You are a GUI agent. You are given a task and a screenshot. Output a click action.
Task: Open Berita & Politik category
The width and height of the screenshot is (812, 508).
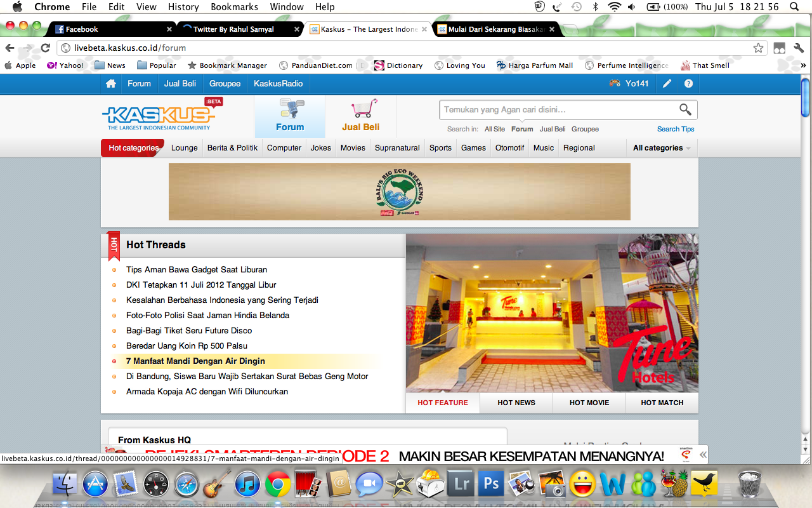tap(232, 148)
